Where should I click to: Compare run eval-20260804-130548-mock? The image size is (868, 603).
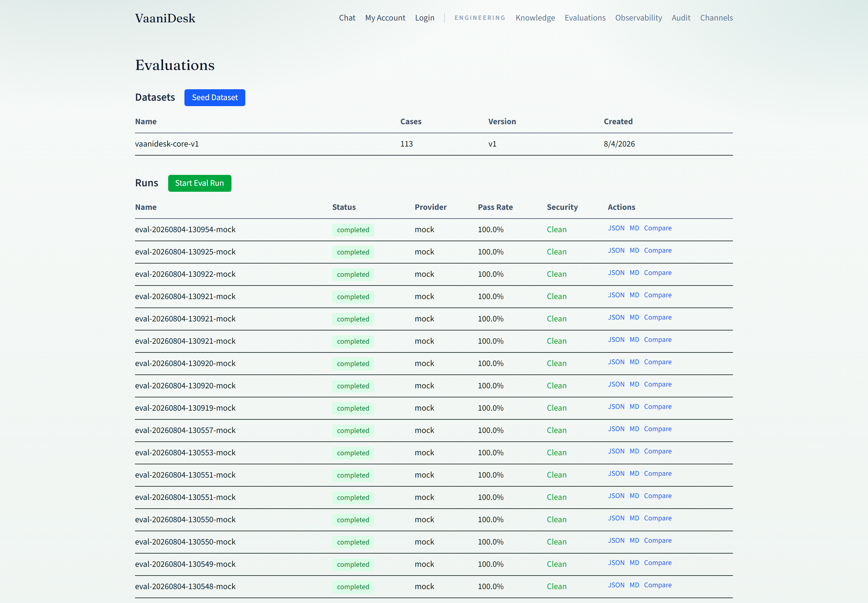coord(658,585)
